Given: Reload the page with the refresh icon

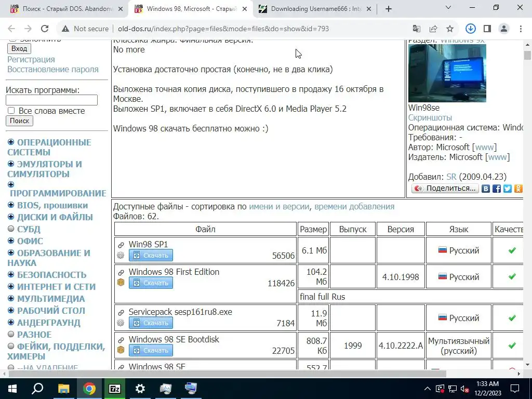Looking at the screenshot, I should click(45, 29).
